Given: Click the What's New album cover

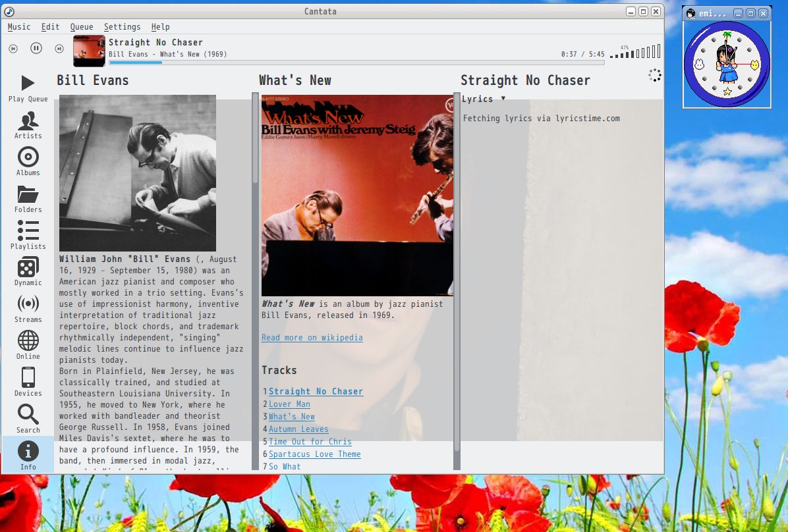Looking at the screenshot, I should pos(357,194).
